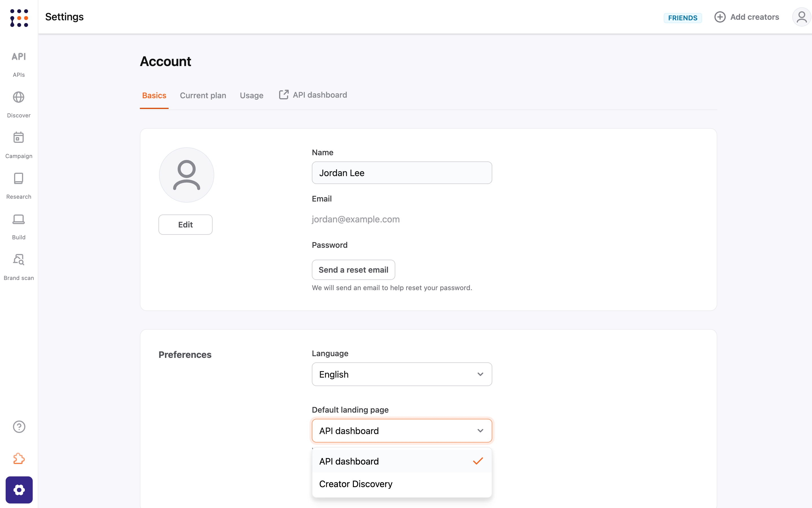The width and height of the screenshot is (812, 508).
Task: Switch to the Current plan tab
Action: [x=203, y=95]
